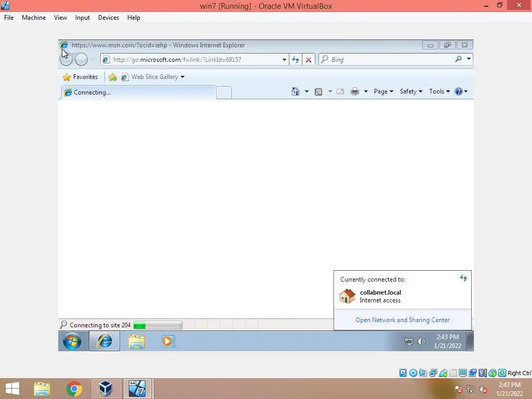The image size is (532, 399).
Task: Click the Internet Explorer taskbar button in VM
Action: 104,341
